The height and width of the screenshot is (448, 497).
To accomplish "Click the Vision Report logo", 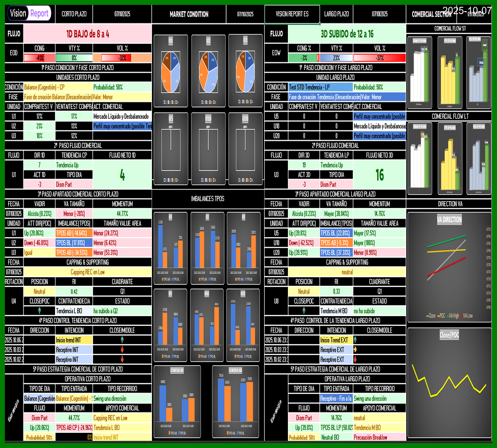I will point(29,14).
